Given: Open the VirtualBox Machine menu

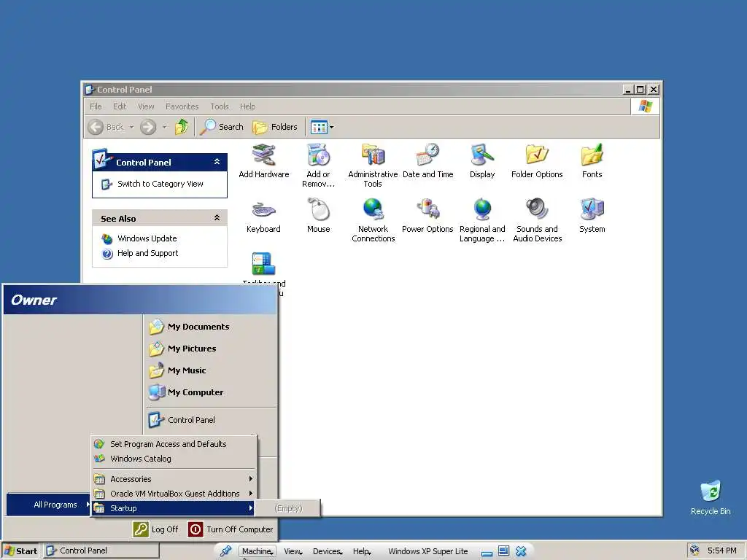Looking at the screenshot, I should point(258,551).
